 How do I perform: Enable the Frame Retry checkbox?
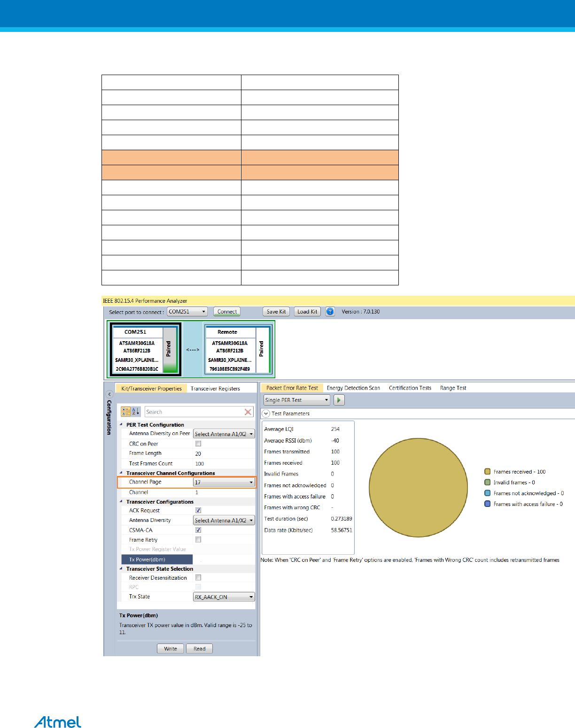click(198, 540)
